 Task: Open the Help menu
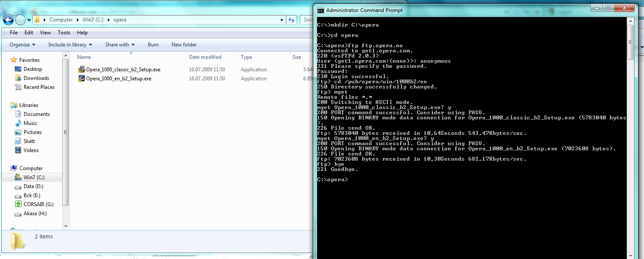[82, 33]
